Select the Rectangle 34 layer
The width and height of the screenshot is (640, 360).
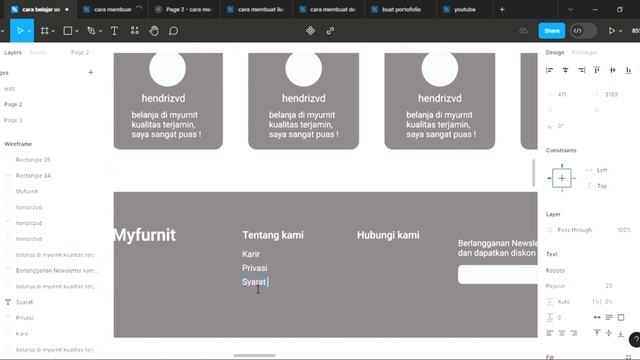tap(33, 176)
